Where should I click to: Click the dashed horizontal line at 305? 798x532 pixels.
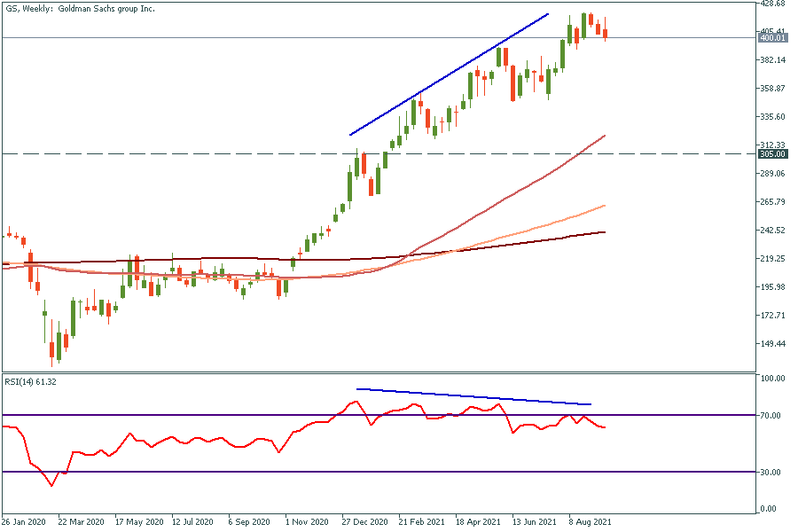(x=177, y=154)
